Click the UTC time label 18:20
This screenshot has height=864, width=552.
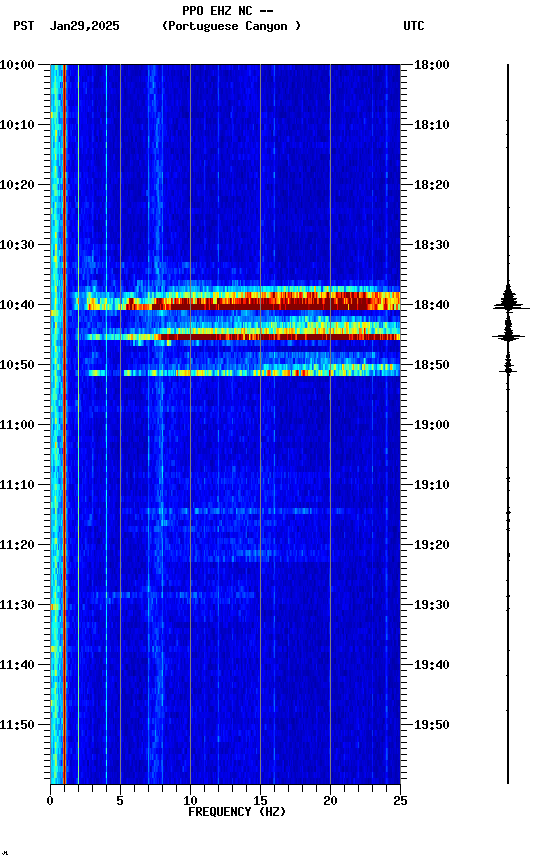coord(432,185)
